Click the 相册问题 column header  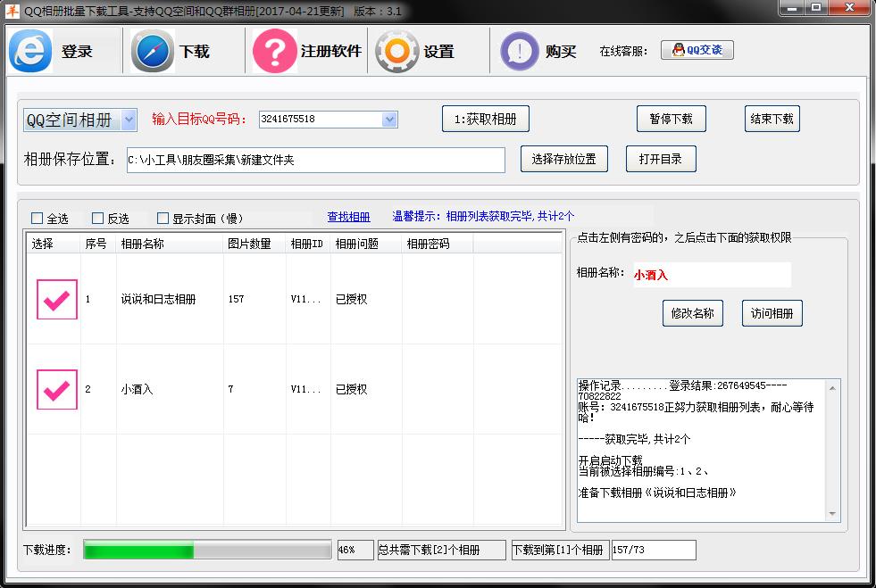[366, 244]
